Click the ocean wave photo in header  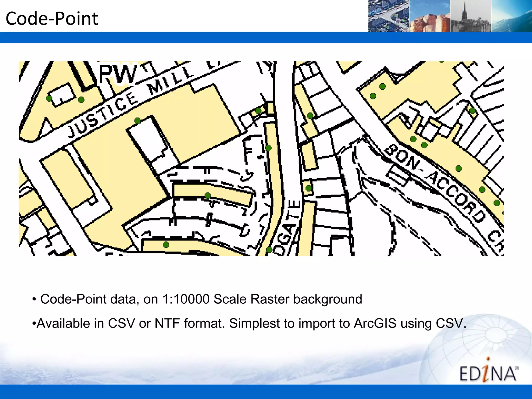[x=512, y=16]
